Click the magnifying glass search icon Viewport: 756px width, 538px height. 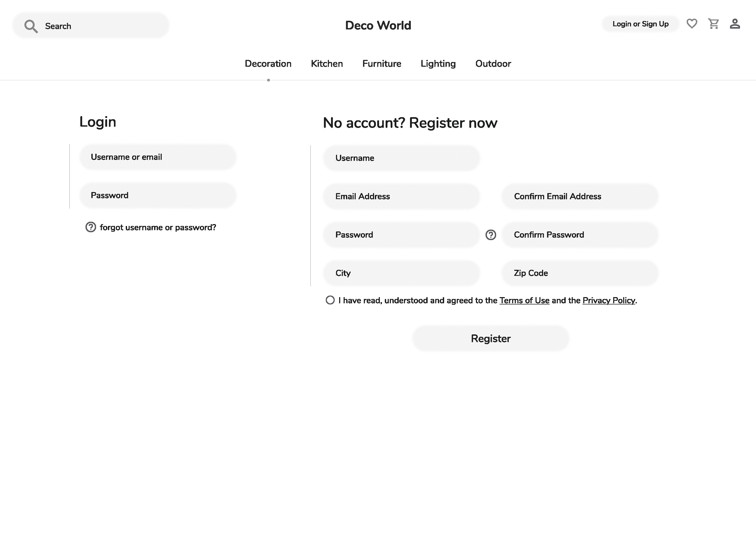pyautogui.click(x=31, y=26)
